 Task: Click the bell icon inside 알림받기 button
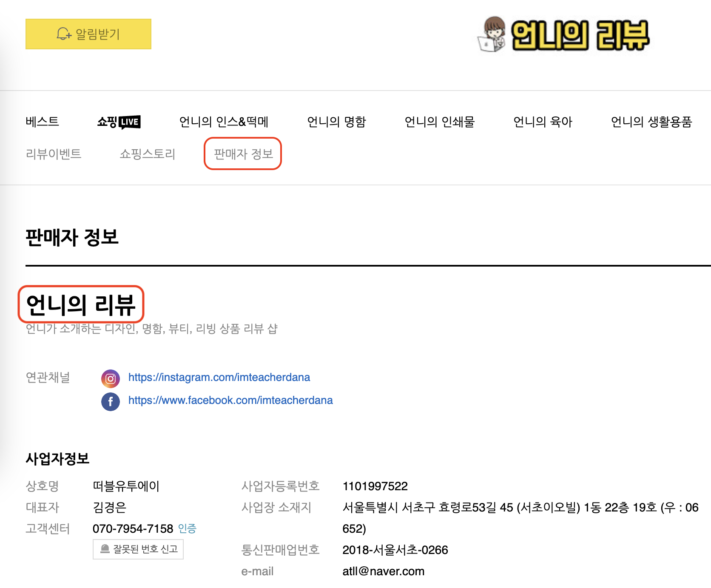[63, 34]
